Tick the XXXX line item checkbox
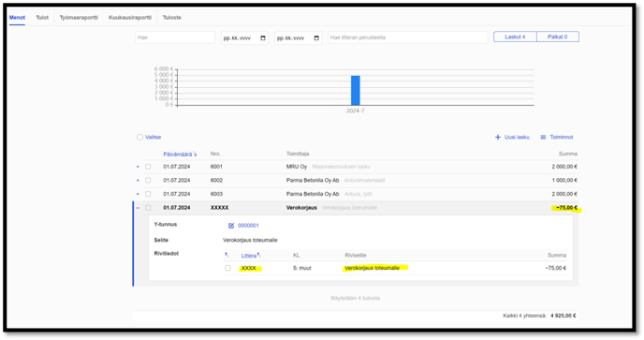Screen dimensions: 644x340 [228, 268]
